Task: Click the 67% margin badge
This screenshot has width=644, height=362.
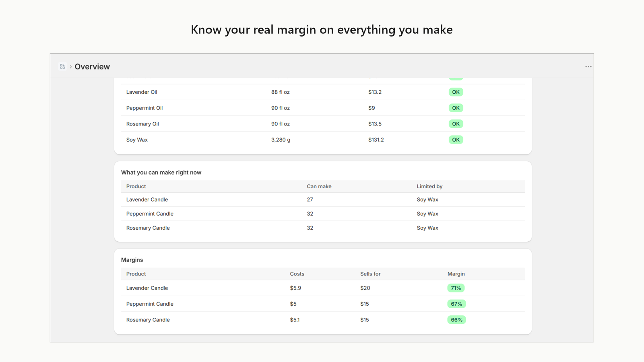Action: tap(456, 304)
